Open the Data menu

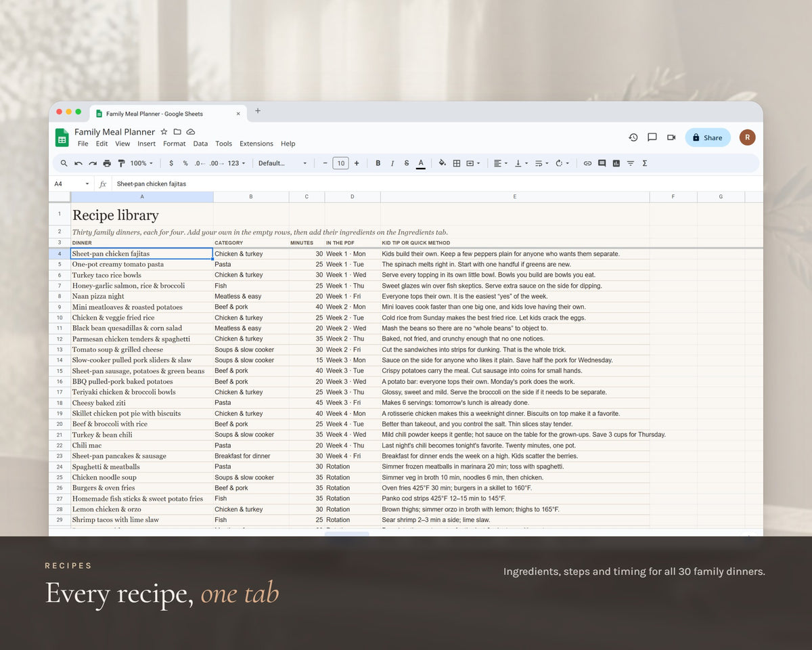click(x=200, y=144)
